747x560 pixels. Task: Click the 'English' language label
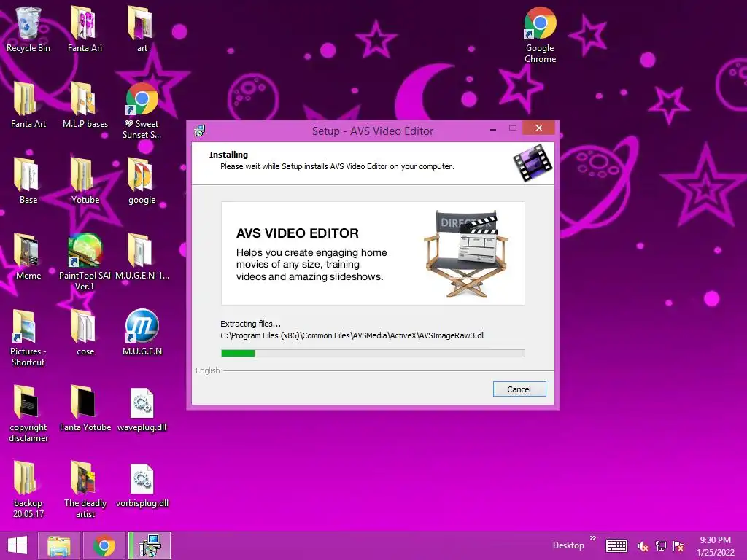208,370
